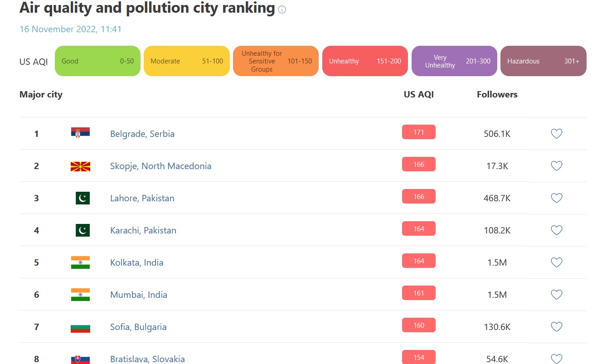Click the heart icon for Sofia

[x=556, y=327]
